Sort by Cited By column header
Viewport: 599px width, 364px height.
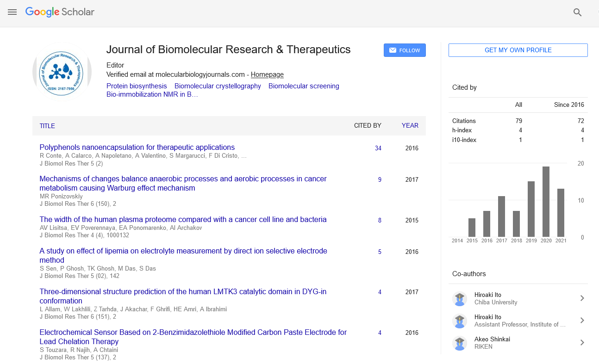tap(368, 125)
